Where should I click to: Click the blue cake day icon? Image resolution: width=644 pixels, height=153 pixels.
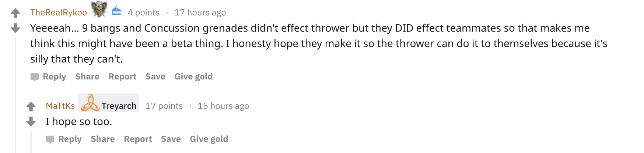[116, 11]
